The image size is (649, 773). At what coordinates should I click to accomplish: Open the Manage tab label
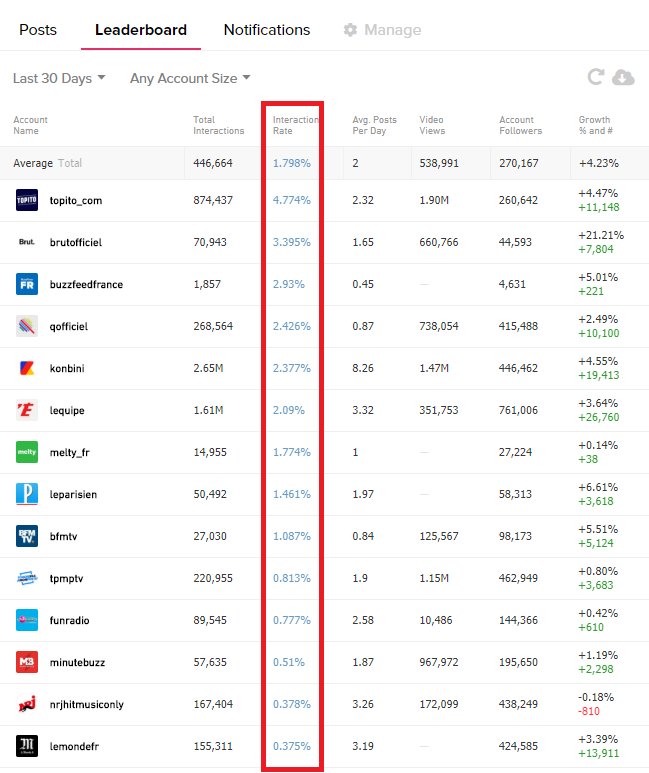pos(393,30)
